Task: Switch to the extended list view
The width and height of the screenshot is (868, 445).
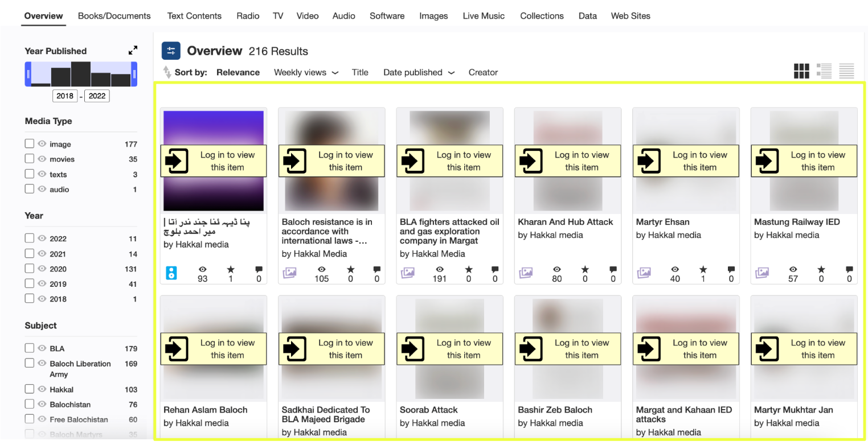Action: coord(824,71)
